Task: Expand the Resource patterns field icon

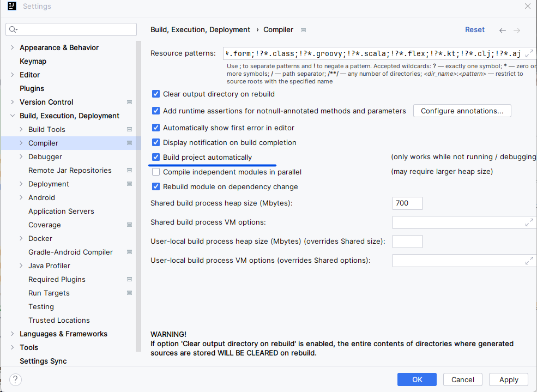Action: [x=529, y=53]
